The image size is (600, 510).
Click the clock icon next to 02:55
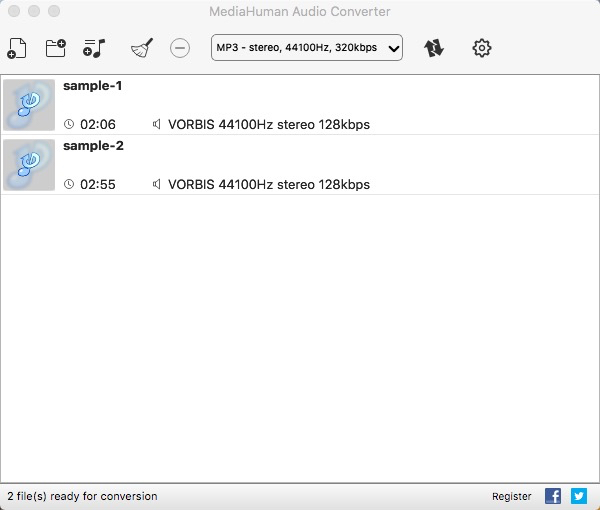(x=69, y=184)
